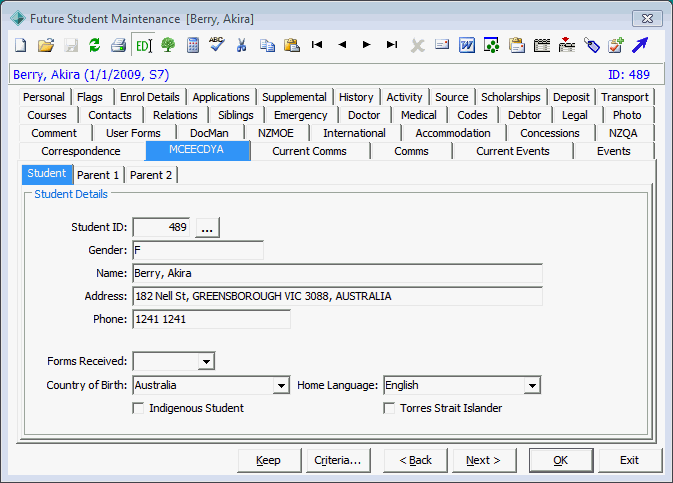Click the striped table list icon
The height and width of the screenshot is (483, 673).
(542, 45)
